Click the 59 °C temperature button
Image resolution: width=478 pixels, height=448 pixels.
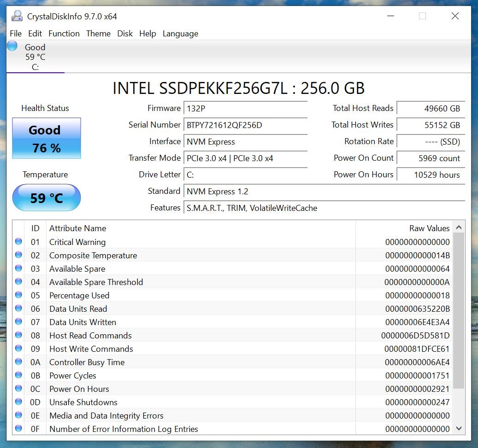[47, 198]
